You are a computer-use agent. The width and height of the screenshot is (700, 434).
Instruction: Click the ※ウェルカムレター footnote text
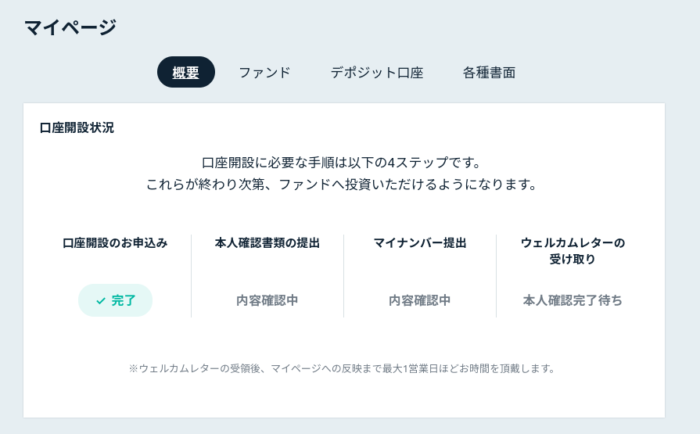[x=342, y=369]
